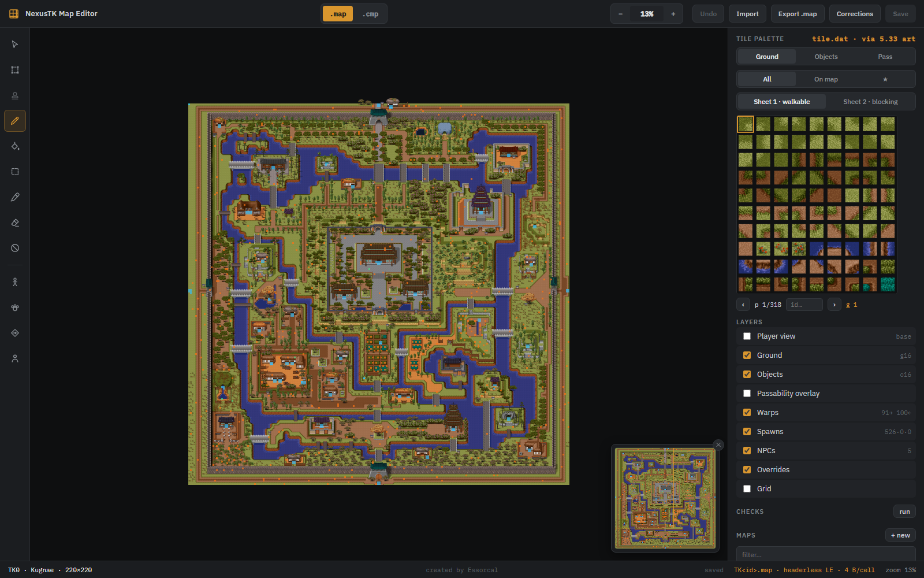The height and width of the screenshot is (578, 924).
Task: Select the stick figure tool
Action: click(x=15, y=282)
